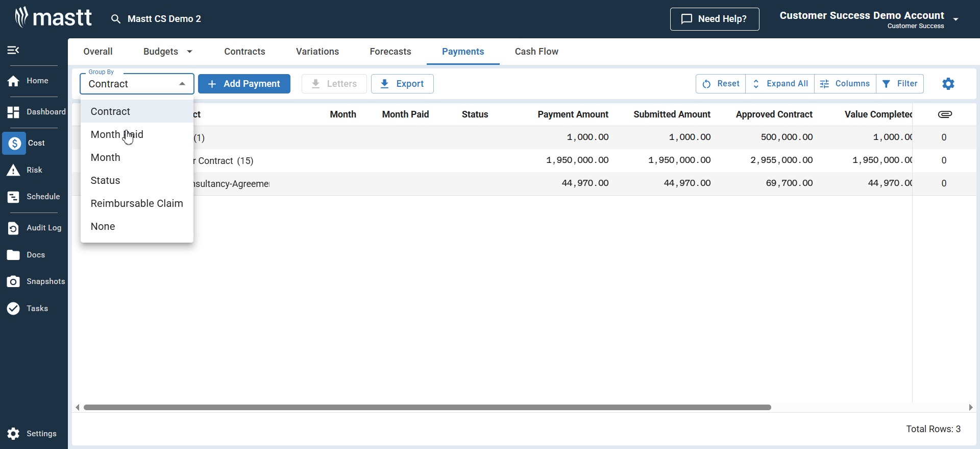980x449 pixels.
Task: Click the horizontal scrollbar thumb
Action: [x=427, y=408]
